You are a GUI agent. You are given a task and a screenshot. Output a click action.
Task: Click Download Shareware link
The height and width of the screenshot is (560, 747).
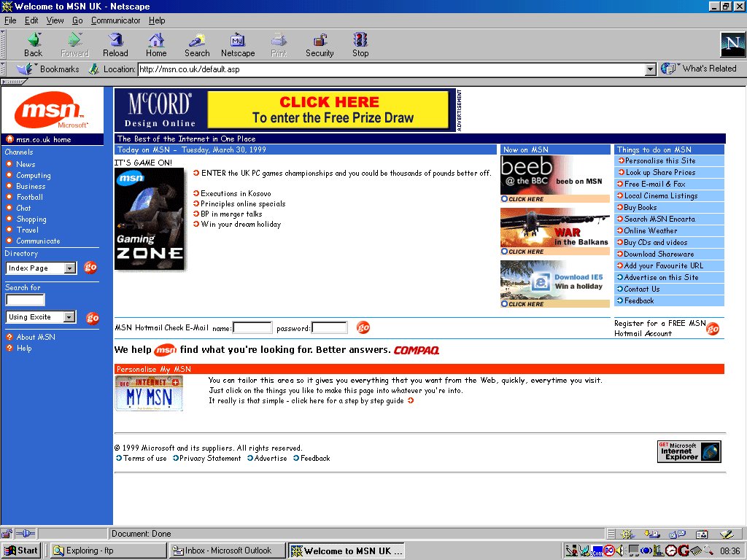tap(659, 254)
